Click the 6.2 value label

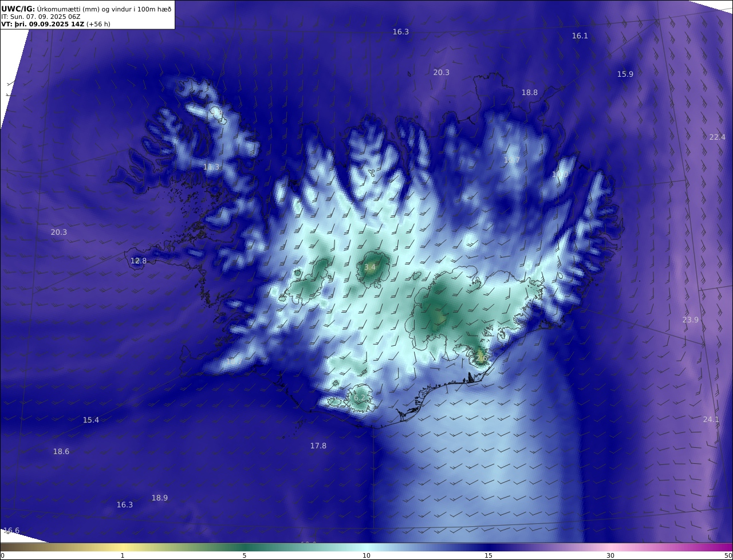(360, 397)
